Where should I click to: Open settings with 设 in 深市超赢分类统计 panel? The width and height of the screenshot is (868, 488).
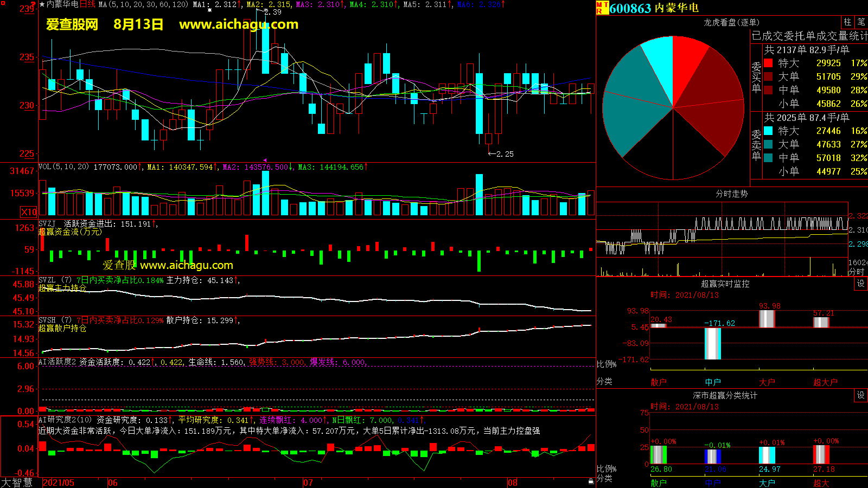coord(860,395)
